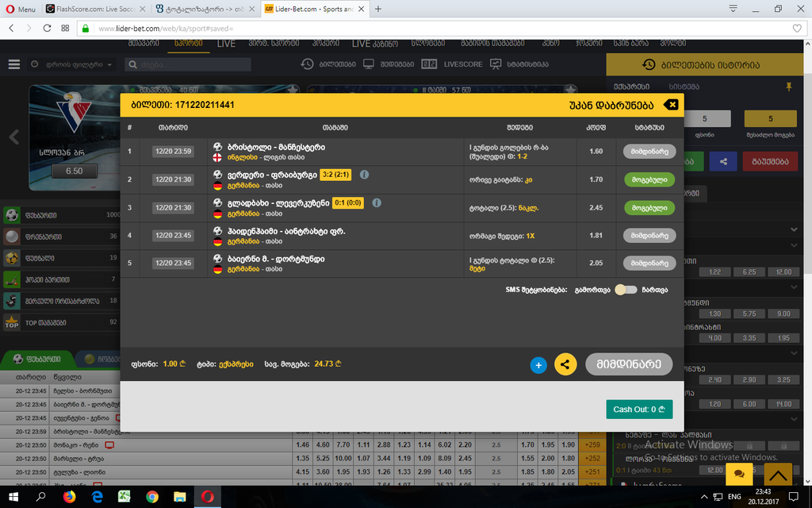Click the large მიმდინარე status button
This screenshot has height=508, width=812.
629,364
